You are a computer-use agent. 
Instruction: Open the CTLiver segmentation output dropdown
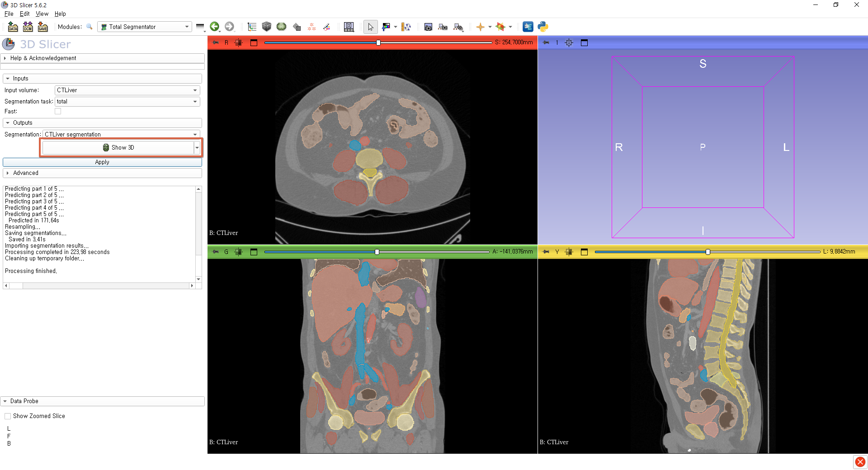pyautogui.click(x=122, y=134)
